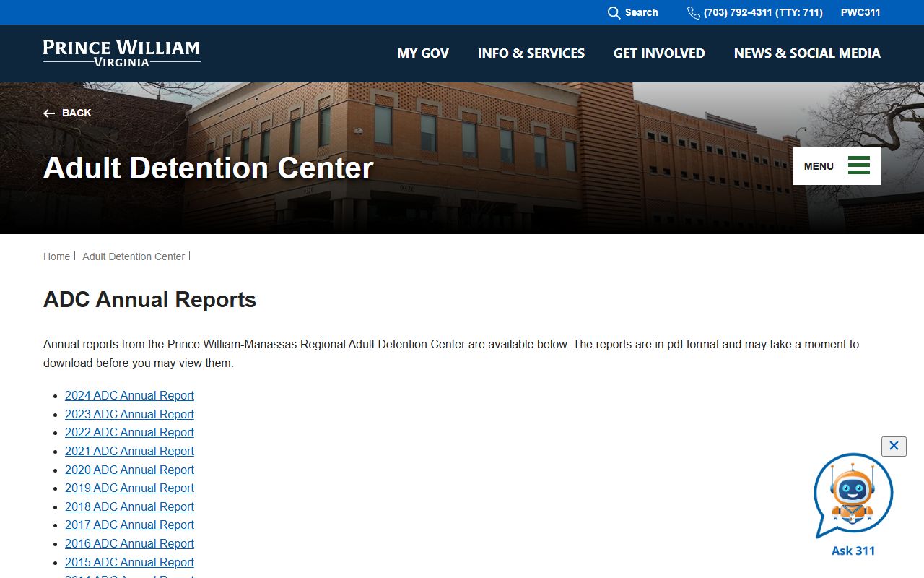The image size is (924, 578).
Task: Call (703) 792-4311 phone link
Action: coord(763,12)
